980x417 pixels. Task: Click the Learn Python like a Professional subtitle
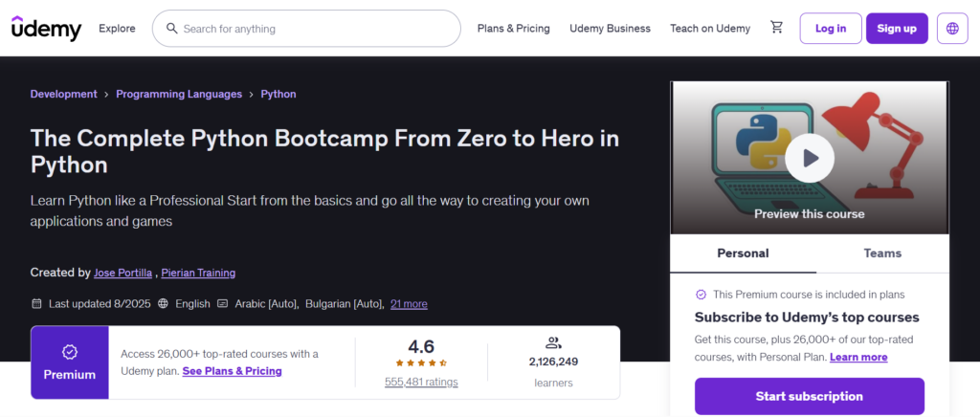click(x=310, y=211)
